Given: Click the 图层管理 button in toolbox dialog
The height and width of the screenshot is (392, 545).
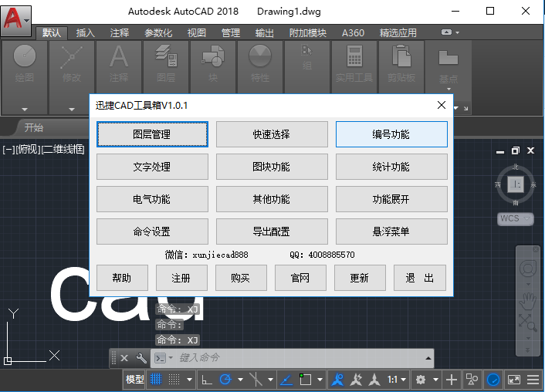Looking at the screenshot, I should [x=152, y=134].
